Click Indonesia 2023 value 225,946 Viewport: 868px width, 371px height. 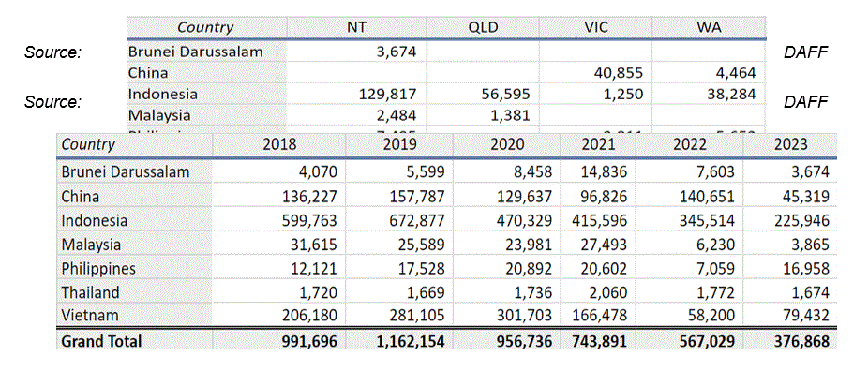point(802,220)
